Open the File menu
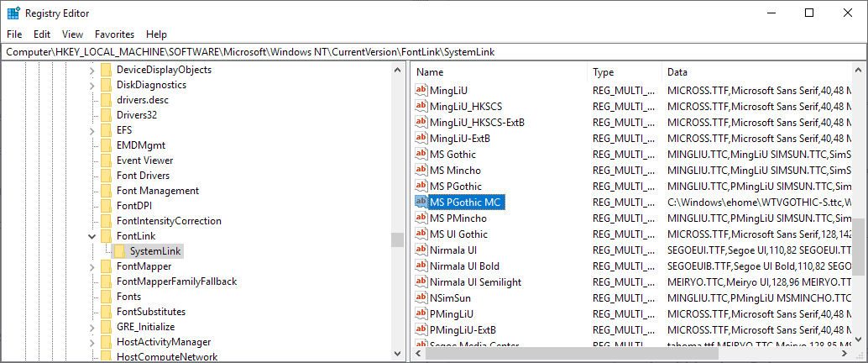 14,34
